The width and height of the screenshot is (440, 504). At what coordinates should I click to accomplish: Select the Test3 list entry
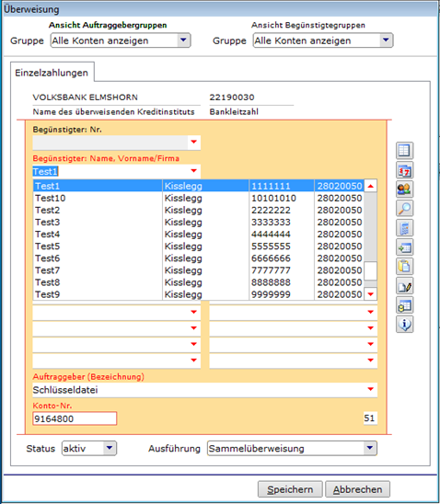(x=199, y=222)
